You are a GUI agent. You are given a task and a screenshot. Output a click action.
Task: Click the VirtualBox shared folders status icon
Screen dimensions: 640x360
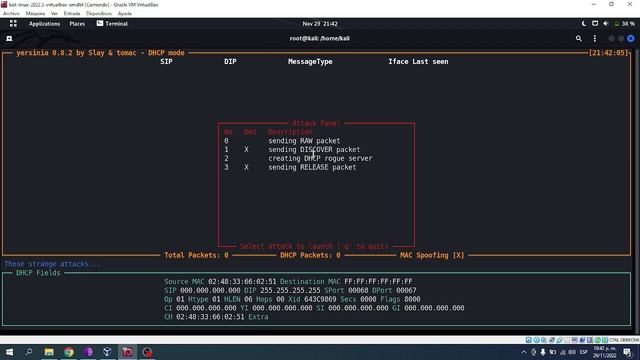567,340
